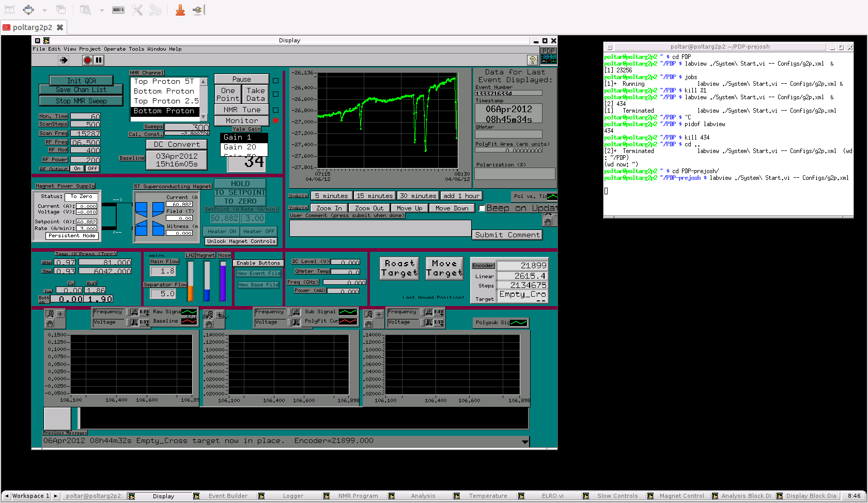Click zoom magnifier tool on Polysub graph
Viewport: 868px width, 503px height.
(368, 314)
